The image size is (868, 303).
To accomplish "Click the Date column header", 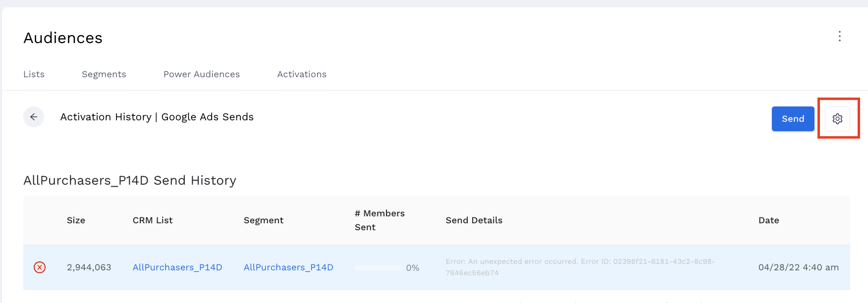I will (x=768, y=220).
